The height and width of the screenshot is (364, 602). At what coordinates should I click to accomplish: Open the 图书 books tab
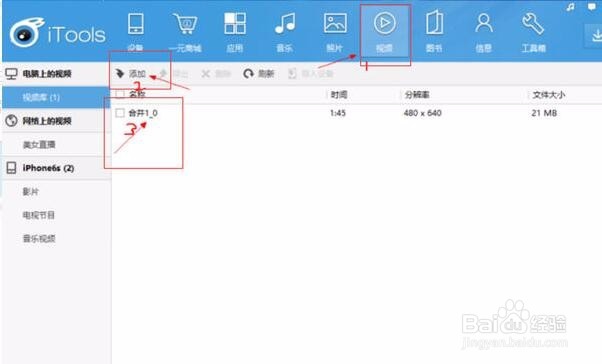(434, 31)
